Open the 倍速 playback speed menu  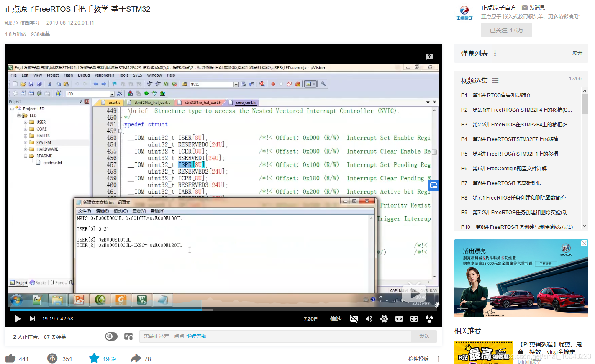pos(336,319)
